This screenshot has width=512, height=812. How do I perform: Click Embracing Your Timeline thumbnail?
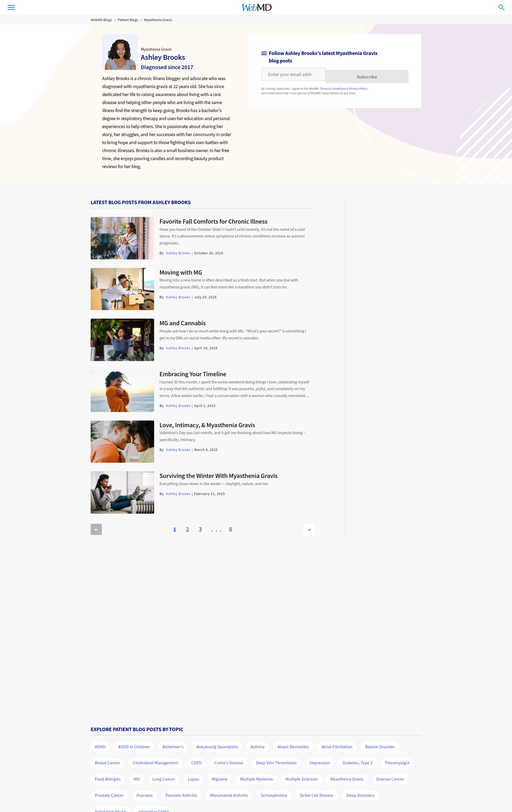pyautogui.click(x=122, y=391)
